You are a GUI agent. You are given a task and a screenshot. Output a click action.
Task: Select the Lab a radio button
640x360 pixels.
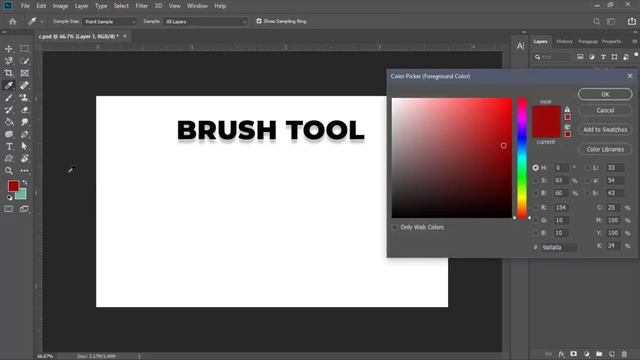coord(588,180)
